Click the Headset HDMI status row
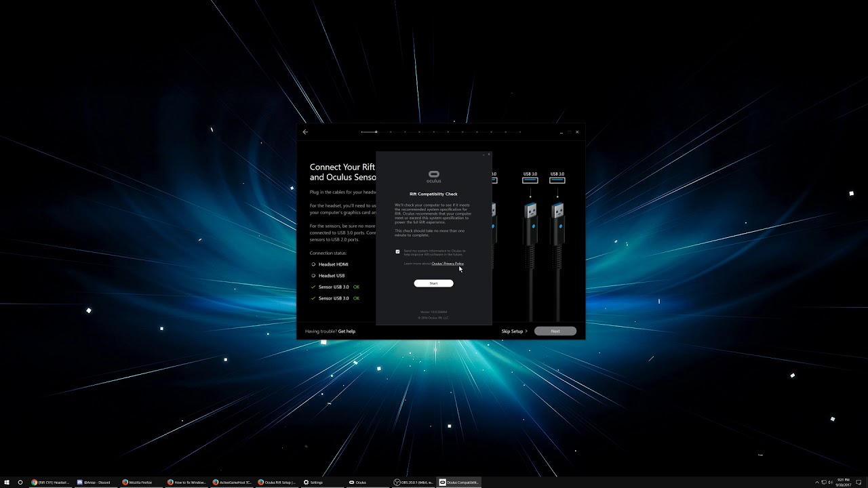Screen dimensions: 868x488 330,264
